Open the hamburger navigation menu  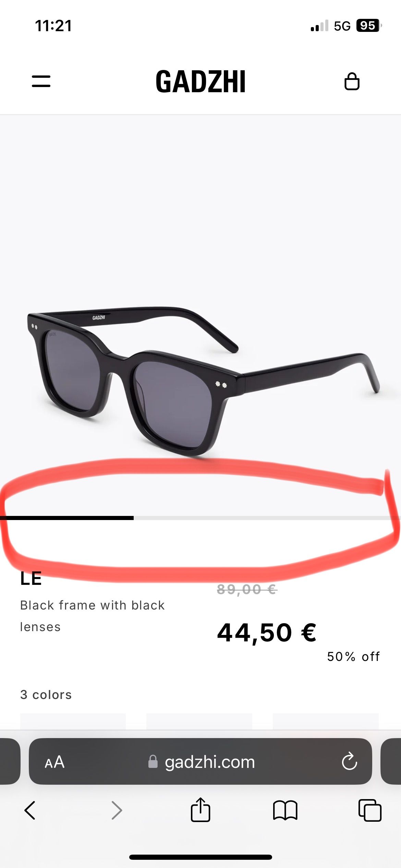pos(41,81)
